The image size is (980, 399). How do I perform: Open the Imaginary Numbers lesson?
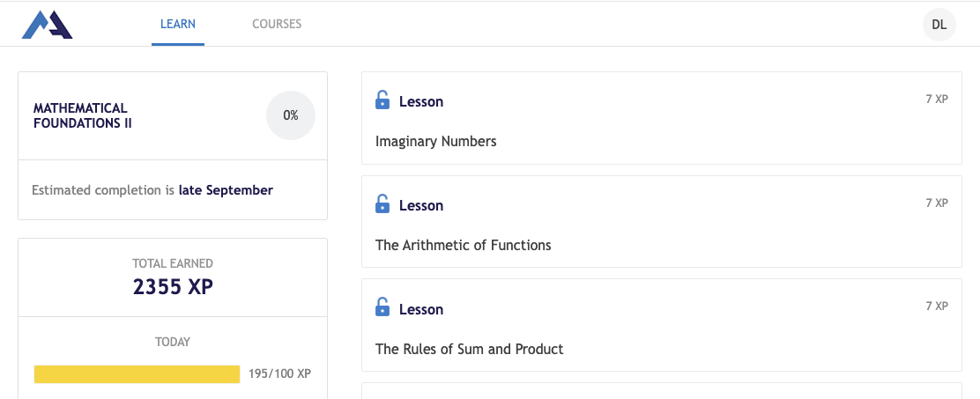tap(436, 141)
